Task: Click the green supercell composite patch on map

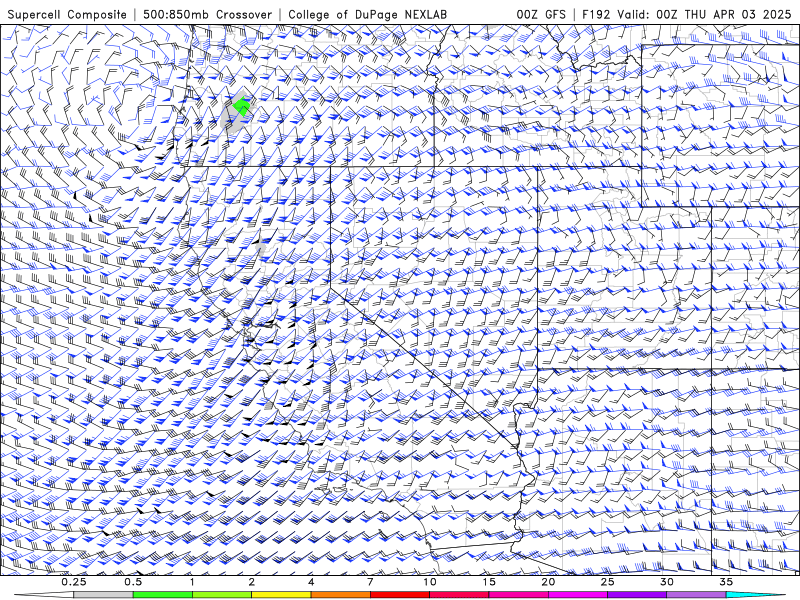Action: tap(241, 107)
